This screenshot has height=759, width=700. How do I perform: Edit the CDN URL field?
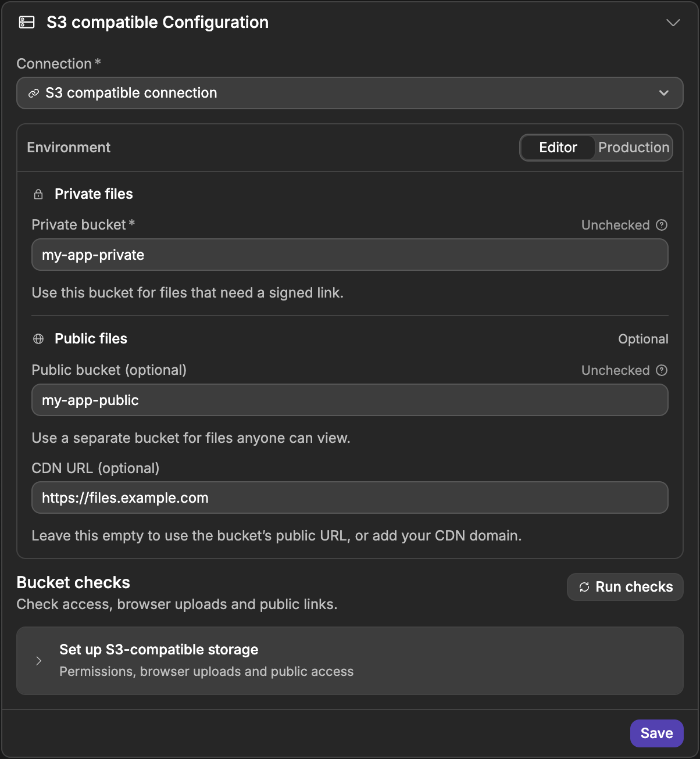point(349,497)
